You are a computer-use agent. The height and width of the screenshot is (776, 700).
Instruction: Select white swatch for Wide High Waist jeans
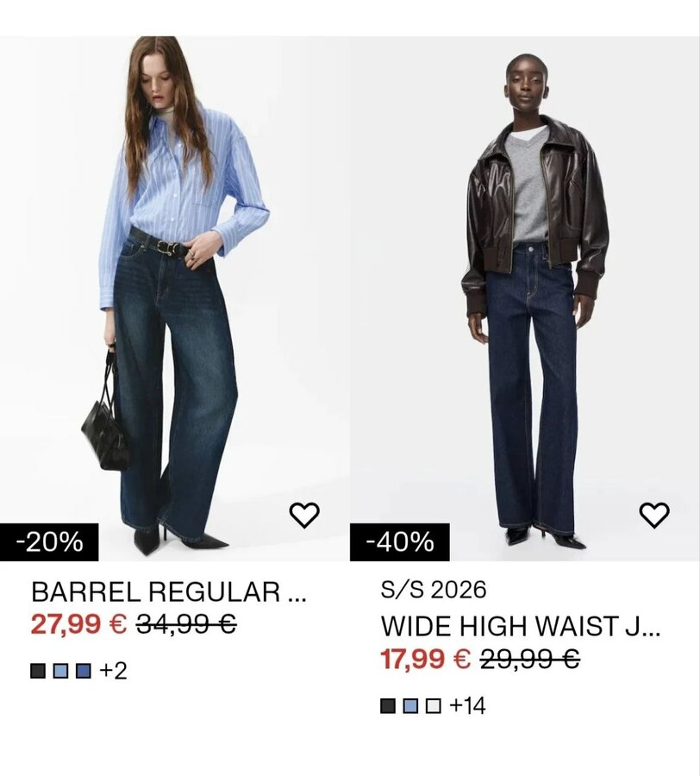point(434,705)
